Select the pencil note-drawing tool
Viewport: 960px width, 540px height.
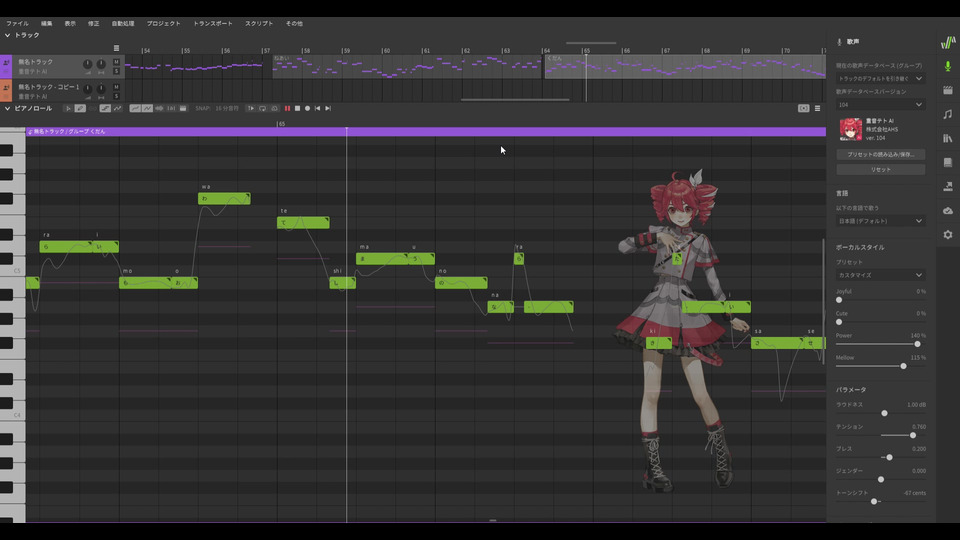(80, 108)
